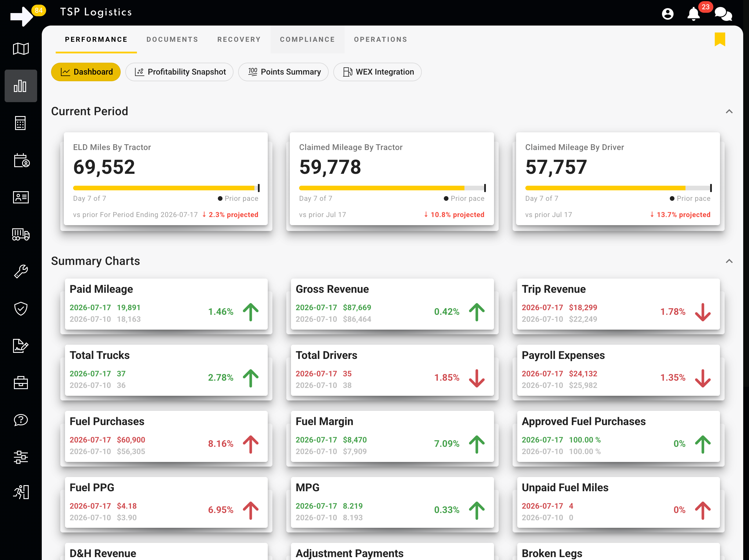Open the settings sliders sidebar icon

coord(21,457)
